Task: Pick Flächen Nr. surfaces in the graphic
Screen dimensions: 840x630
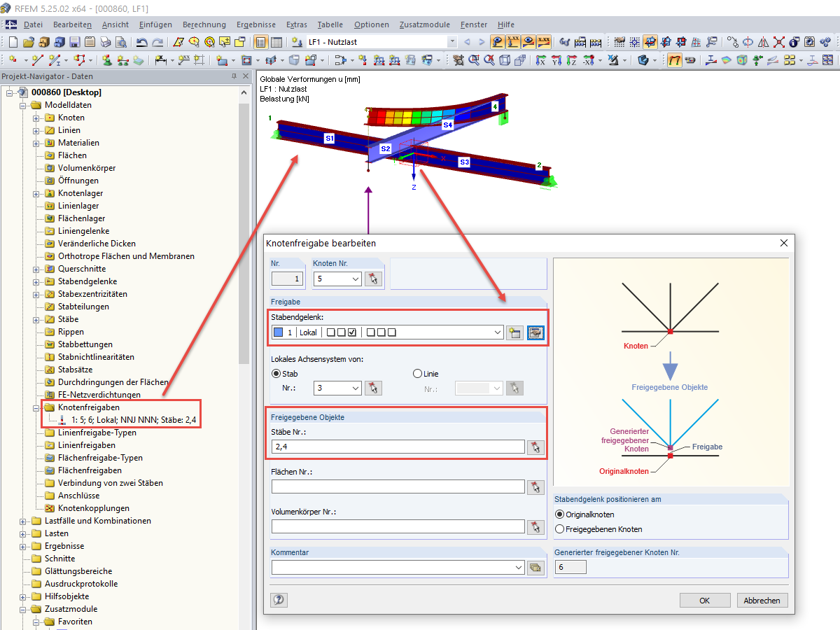Action: click(536, 486)
